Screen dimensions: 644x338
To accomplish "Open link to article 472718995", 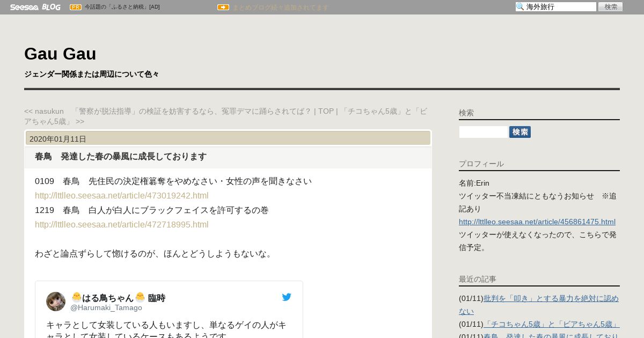I will 122,224.
